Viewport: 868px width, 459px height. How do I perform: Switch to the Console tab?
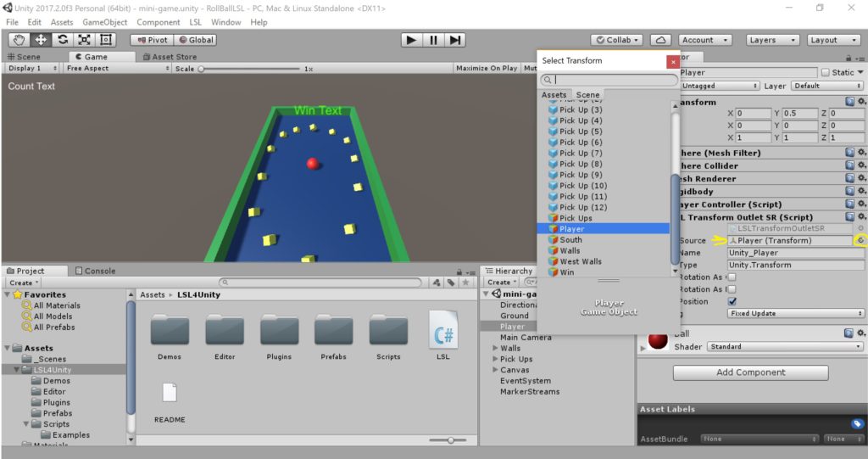(x=95, y=271)
